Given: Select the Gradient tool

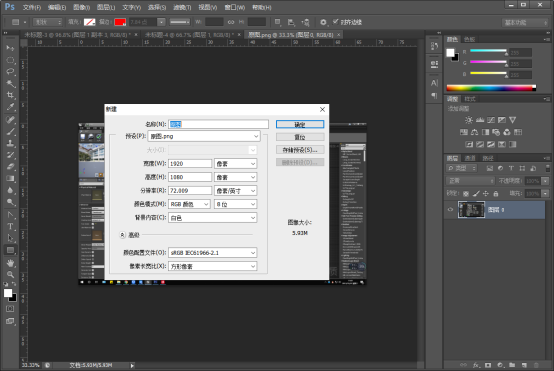Looking at the screenshot, I should pos(10,178).
